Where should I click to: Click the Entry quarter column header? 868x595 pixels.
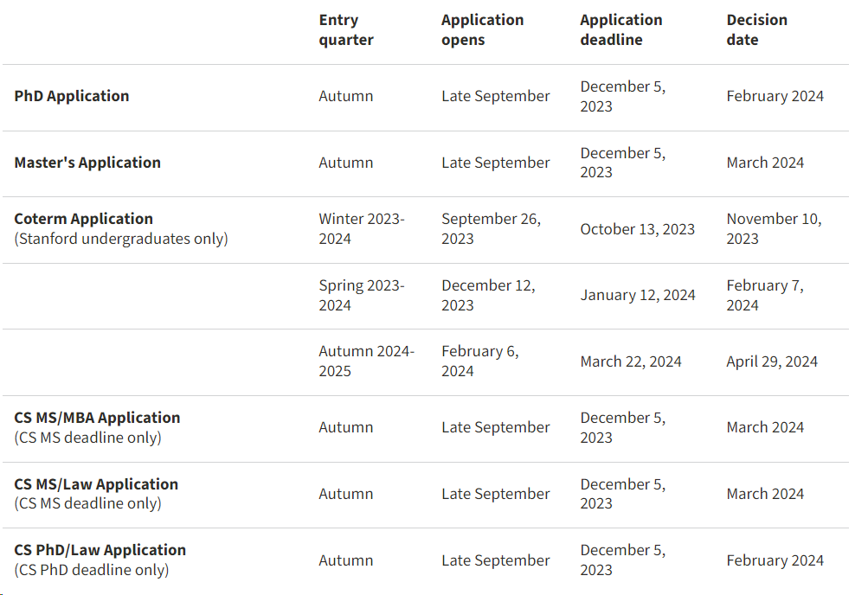tap(346, 30)
